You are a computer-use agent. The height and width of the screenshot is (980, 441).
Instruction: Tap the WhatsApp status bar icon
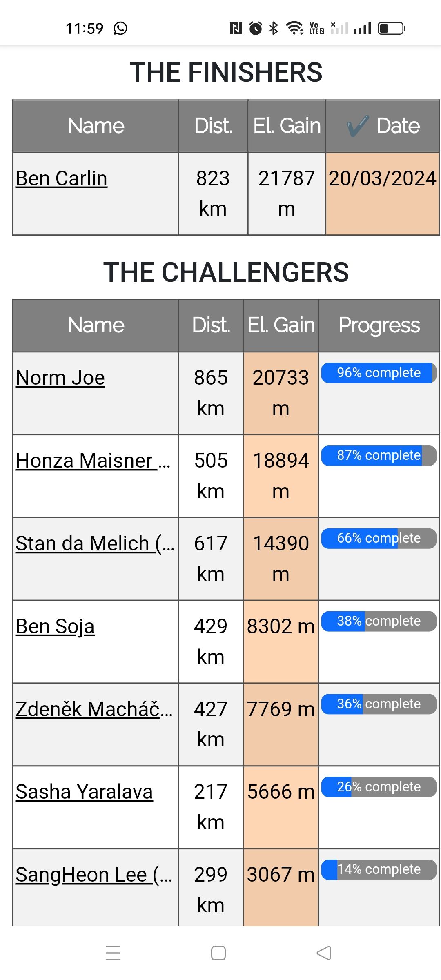(120, 29)
